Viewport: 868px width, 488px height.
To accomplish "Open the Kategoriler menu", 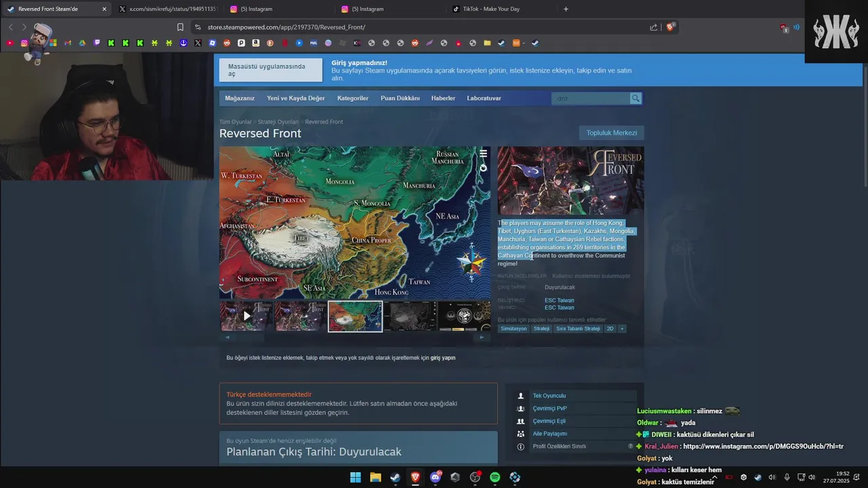I will coord(353,98).
